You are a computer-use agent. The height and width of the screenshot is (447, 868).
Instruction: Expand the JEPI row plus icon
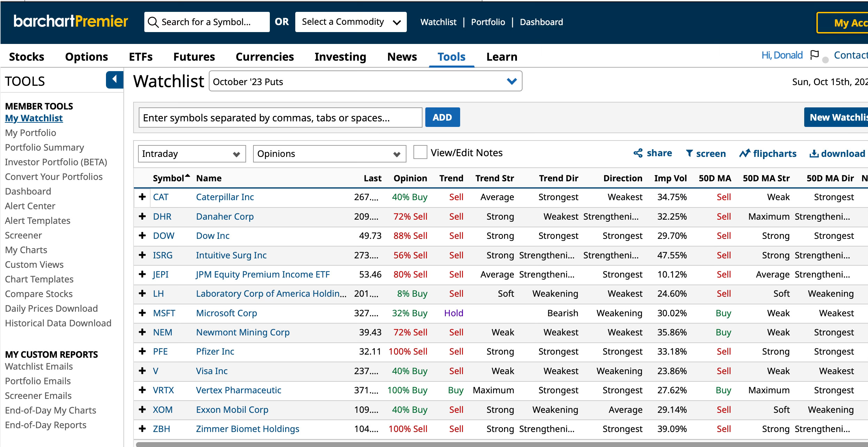[142, 274]
